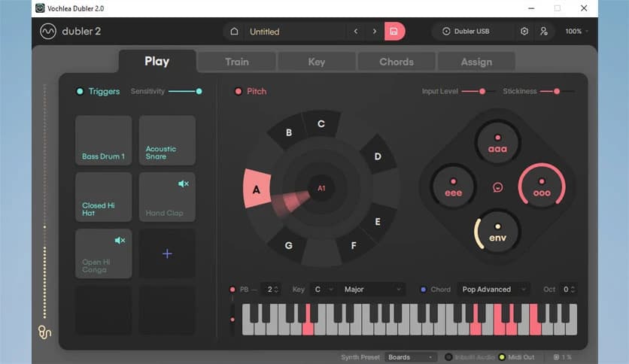Select note F on pitch wheel
The image size is (629, 364).
pyautogui.click(x=354, y=245)
